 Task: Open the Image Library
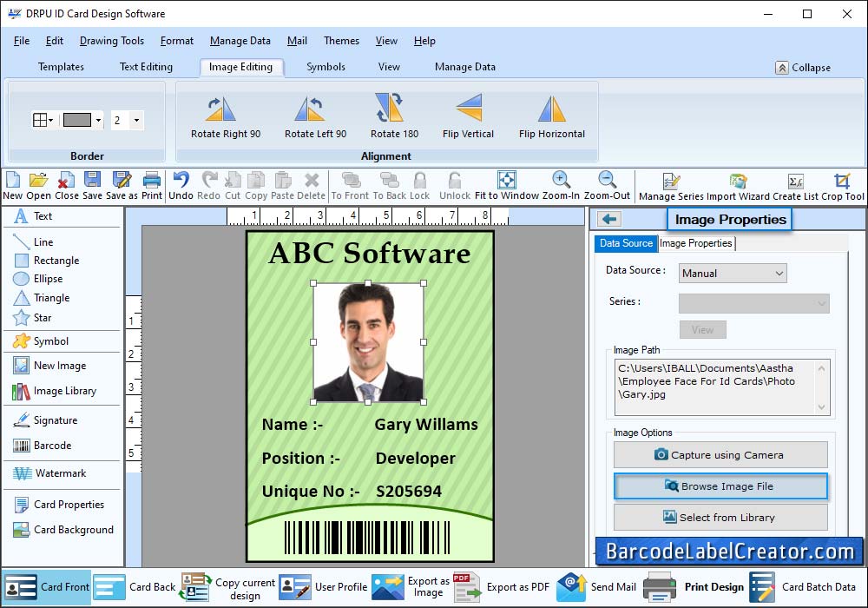(x=54, y=391)
